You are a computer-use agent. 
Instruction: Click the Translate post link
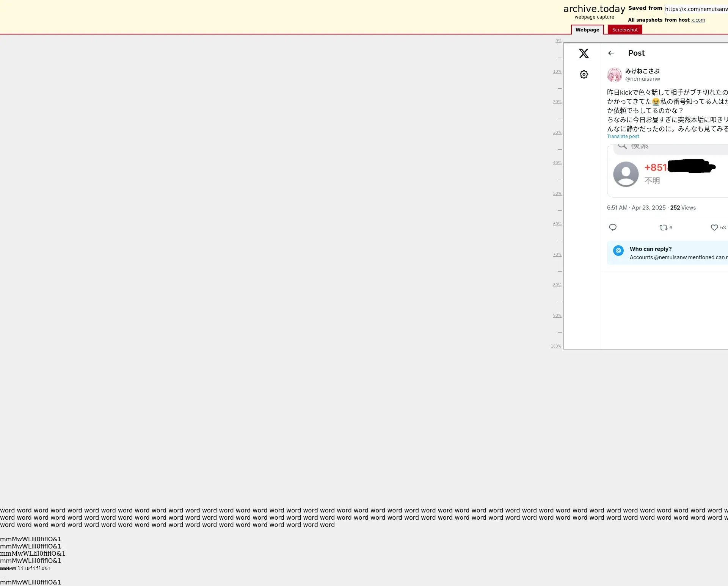pyautogui.click(x=623, y=136)
